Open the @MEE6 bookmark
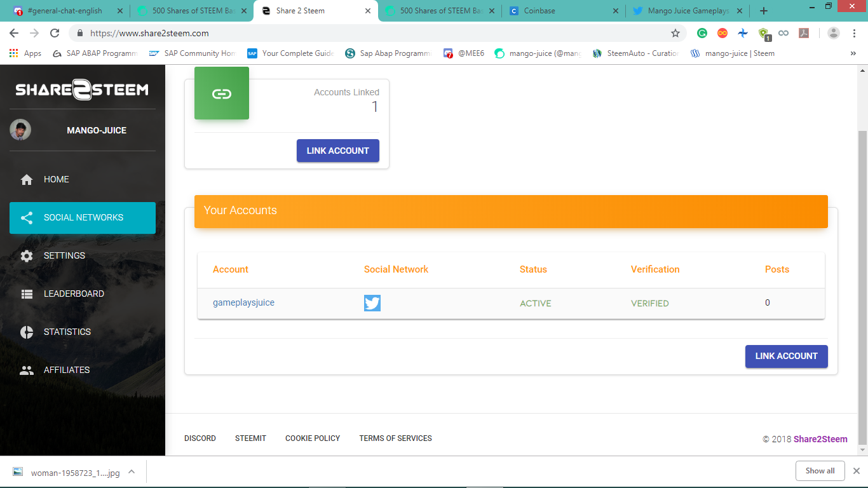The image size is (868, 488). 464,53
